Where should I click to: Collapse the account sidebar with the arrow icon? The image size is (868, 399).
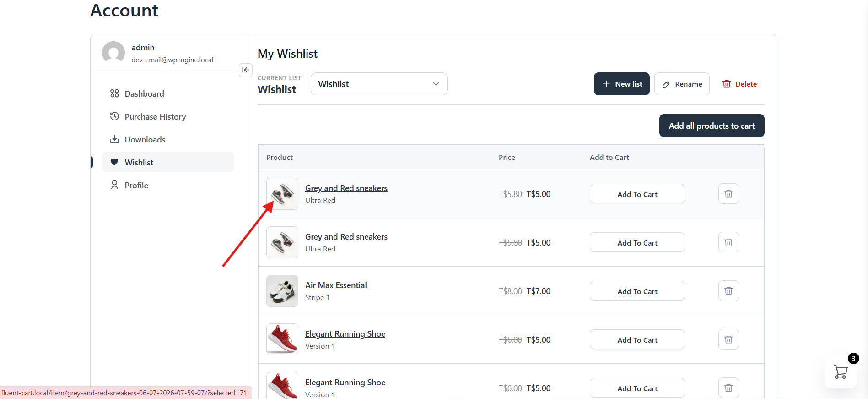(x=246, y=70)
